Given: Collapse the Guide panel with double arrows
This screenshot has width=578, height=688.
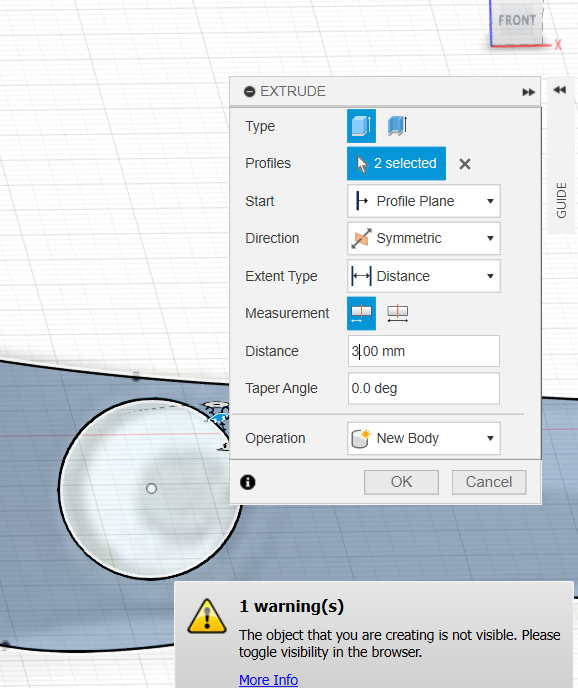Looking at the screenshot, I should (560, 90).
